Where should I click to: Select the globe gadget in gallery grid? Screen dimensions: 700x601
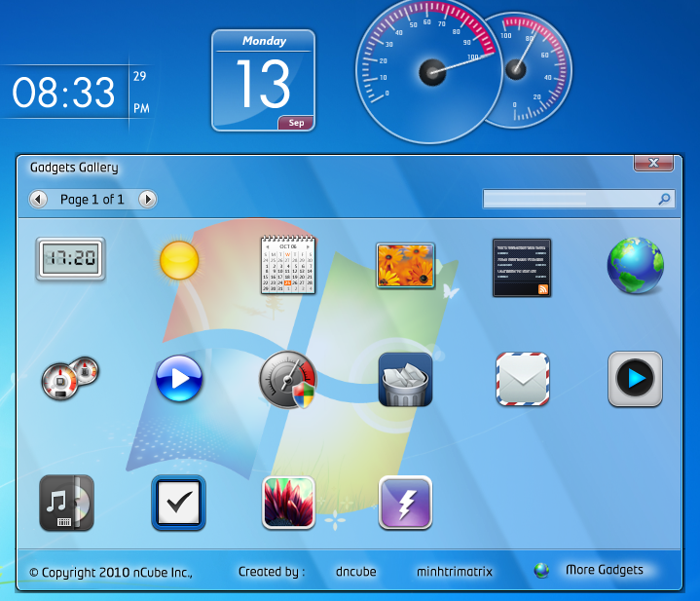pos(636,266)
